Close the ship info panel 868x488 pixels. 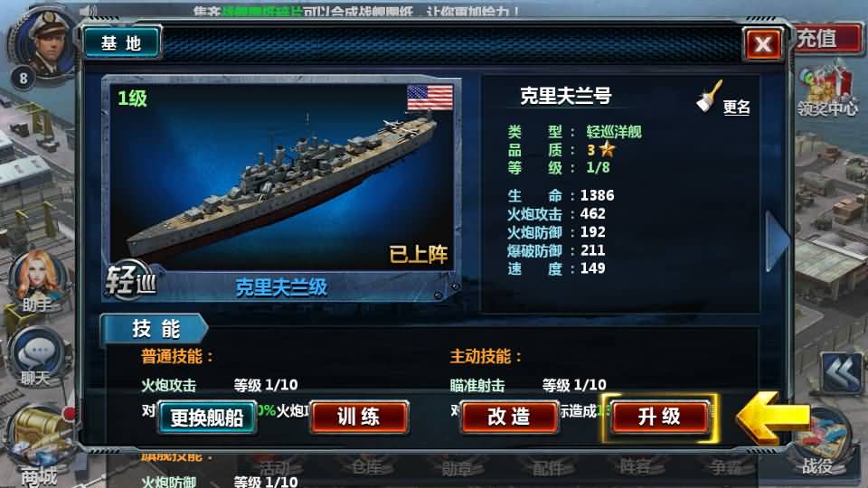(763, 43)
